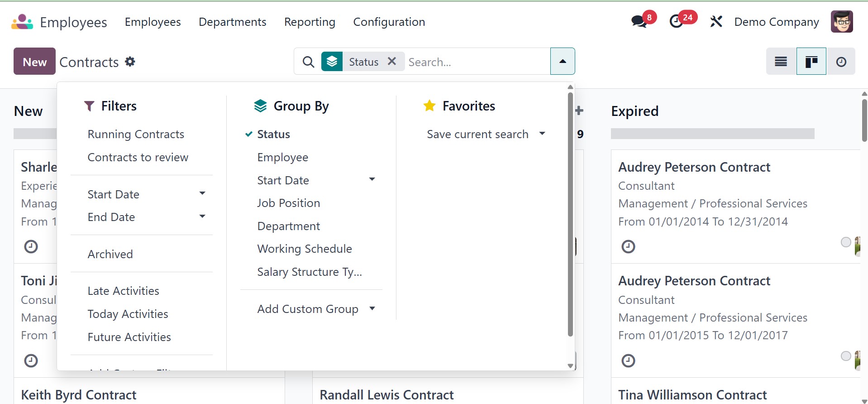
Task: Click the Expired column progress bar
Action: pyautogui.click(x=712, y=134)
